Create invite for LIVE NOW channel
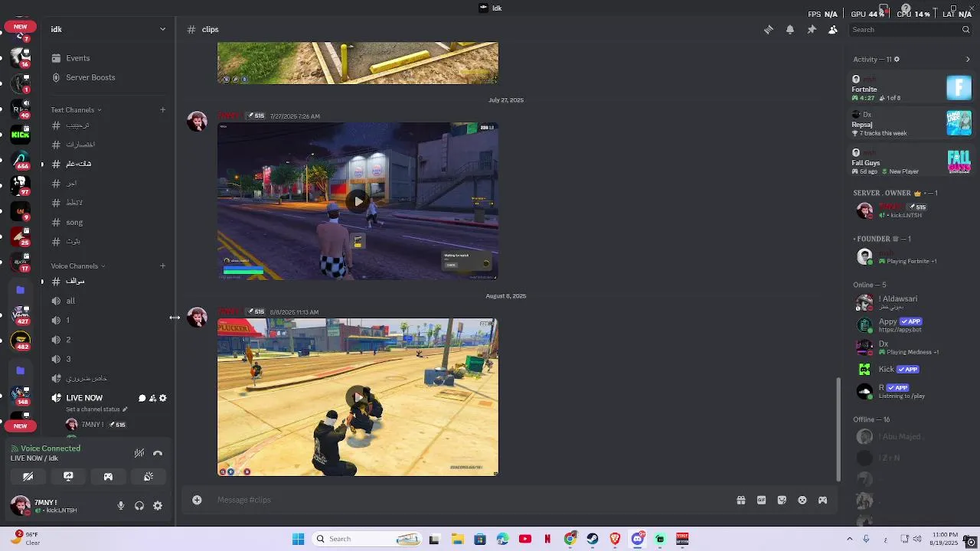980x551 pixels. [x=152, y=398]
